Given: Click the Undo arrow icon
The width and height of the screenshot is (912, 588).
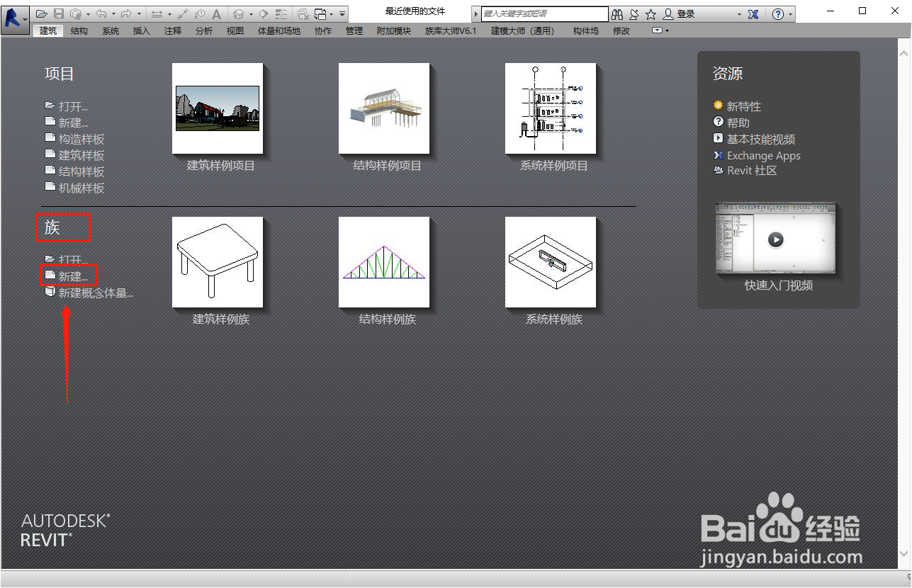Looking at the screenshot, I should tap(101, 14).
